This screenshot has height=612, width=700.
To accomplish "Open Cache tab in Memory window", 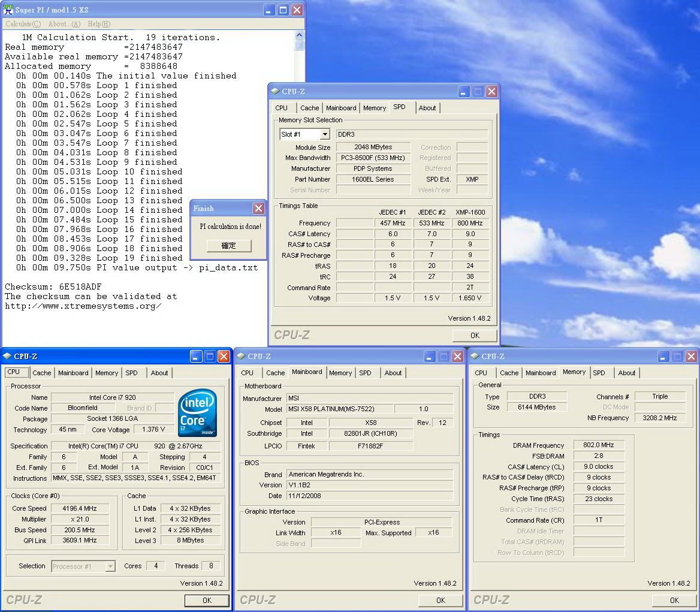I will click(x=509, y=373).
